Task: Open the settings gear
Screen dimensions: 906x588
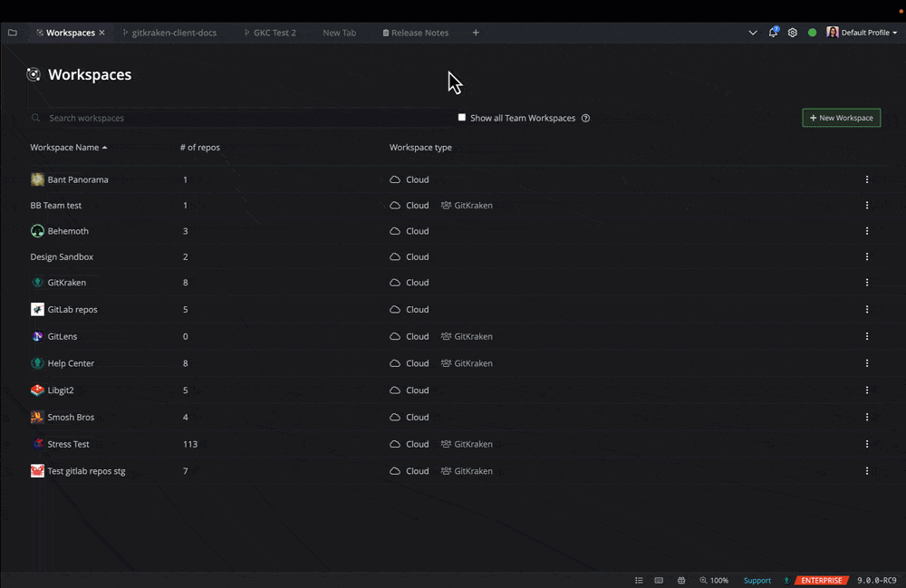Action: [792, 33]
